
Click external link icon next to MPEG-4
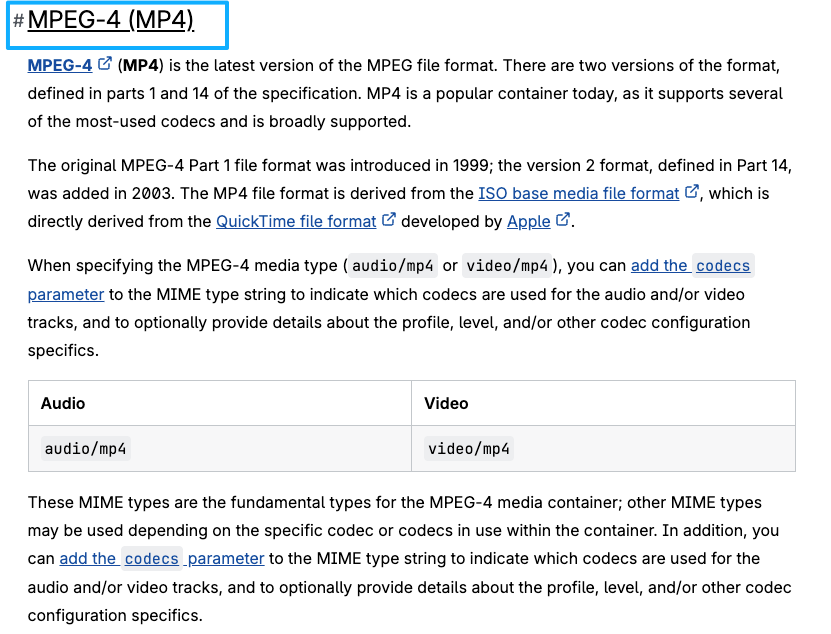(105, 64)
